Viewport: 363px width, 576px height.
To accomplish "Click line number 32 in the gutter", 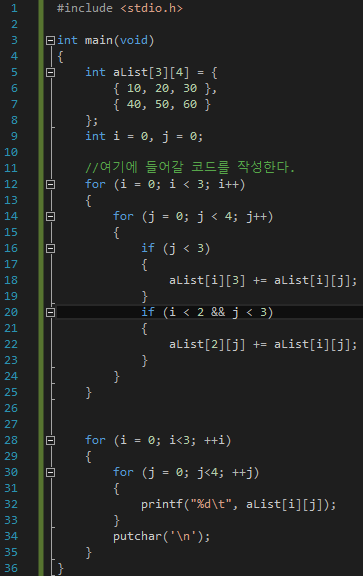I will pos(11,504).
